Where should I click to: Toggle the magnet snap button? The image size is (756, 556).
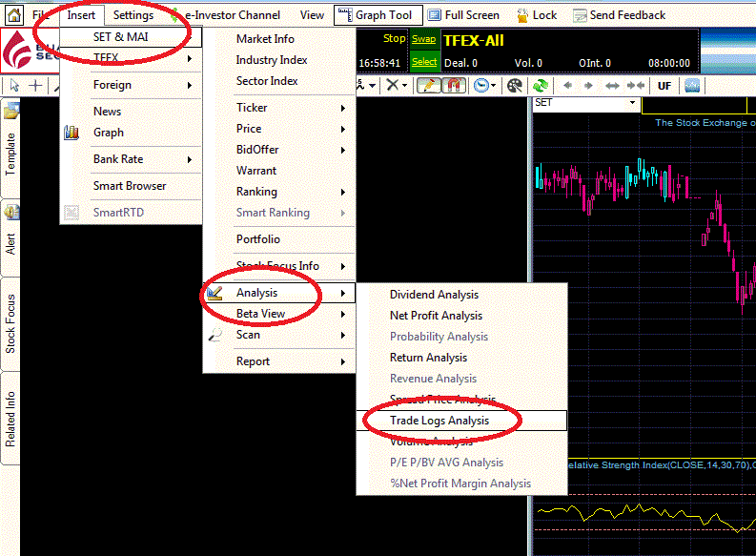pyautogui.click(x=453, y=85)
